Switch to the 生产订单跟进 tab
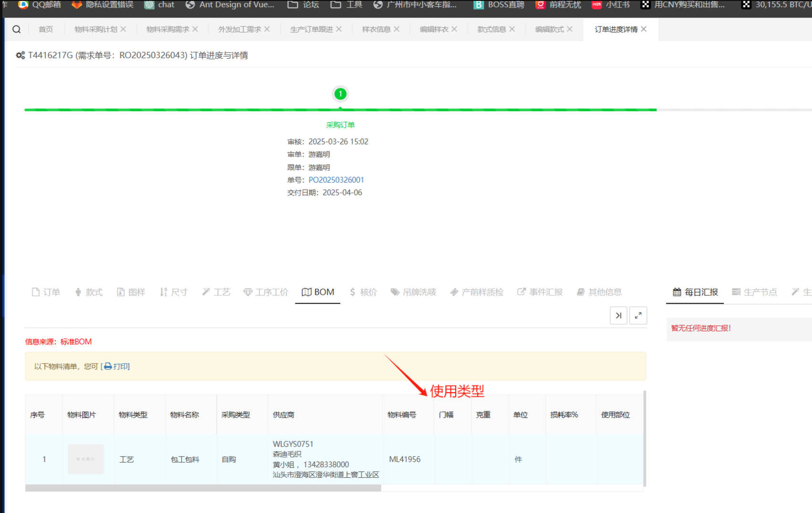 point(311,30)
